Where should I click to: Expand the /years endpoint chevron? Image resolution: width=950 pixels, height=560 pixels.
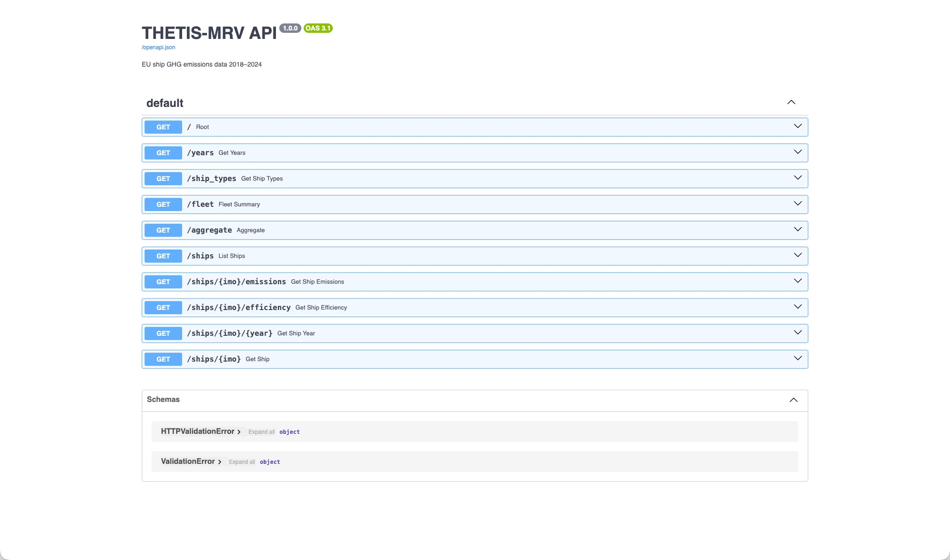(797, 152)
